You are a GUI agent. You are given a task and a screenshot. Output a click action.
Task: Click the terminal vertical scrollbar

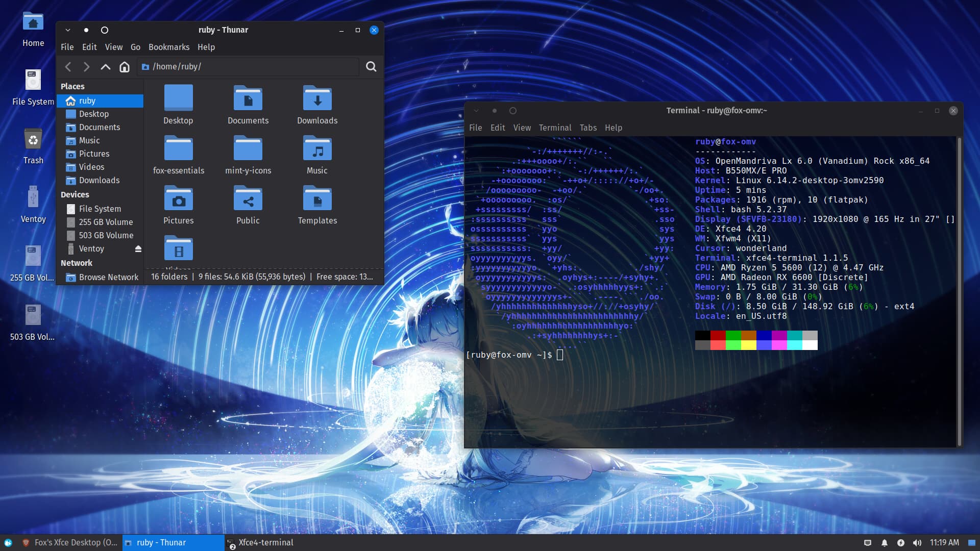click(x=959, y=291)
